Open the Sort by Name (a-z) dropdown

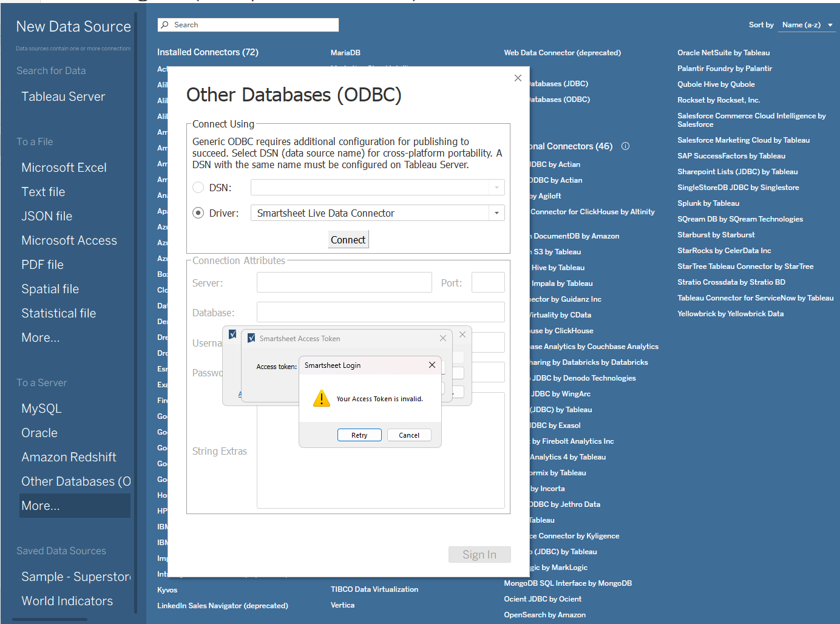click(x=807, y=25)
